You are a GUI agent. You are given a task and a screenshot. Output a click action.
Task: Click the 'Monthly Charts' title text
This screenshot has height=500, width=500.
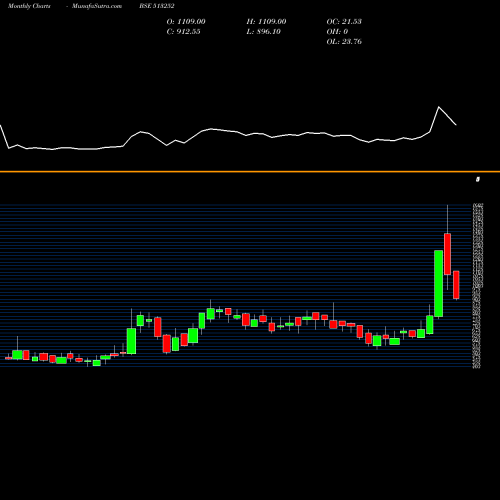(x=29, y=6)
